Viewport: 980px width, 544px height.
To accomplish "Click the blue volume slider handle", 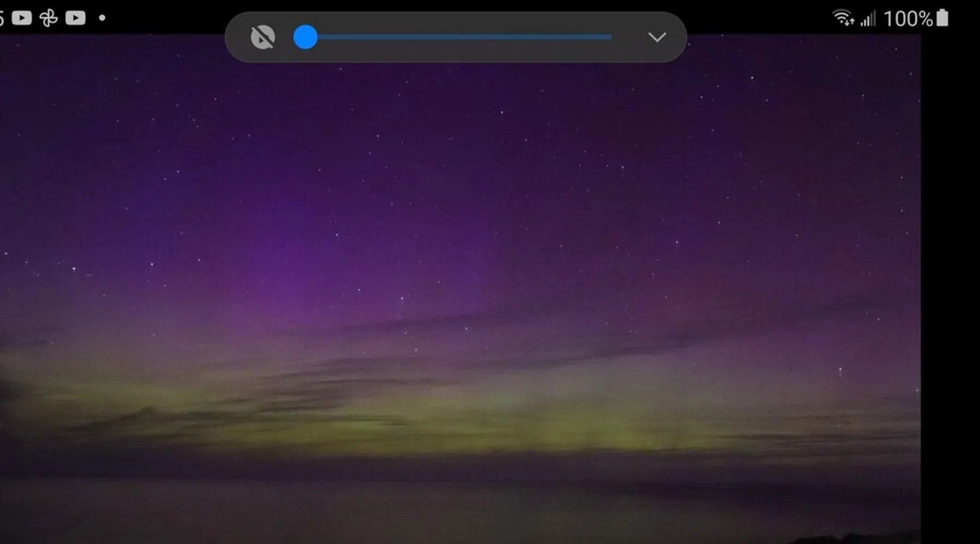I will (305, 37).
